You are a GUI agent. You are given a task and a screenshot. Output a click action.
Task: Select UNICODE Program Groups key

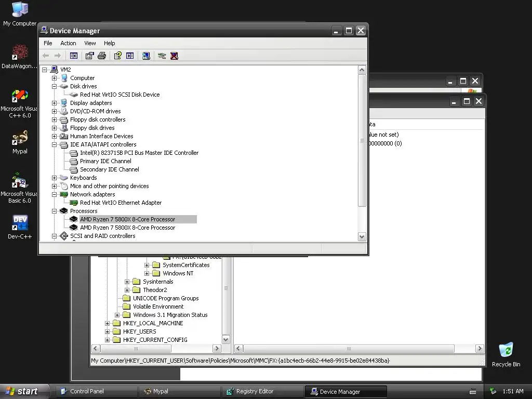(166, 298)
